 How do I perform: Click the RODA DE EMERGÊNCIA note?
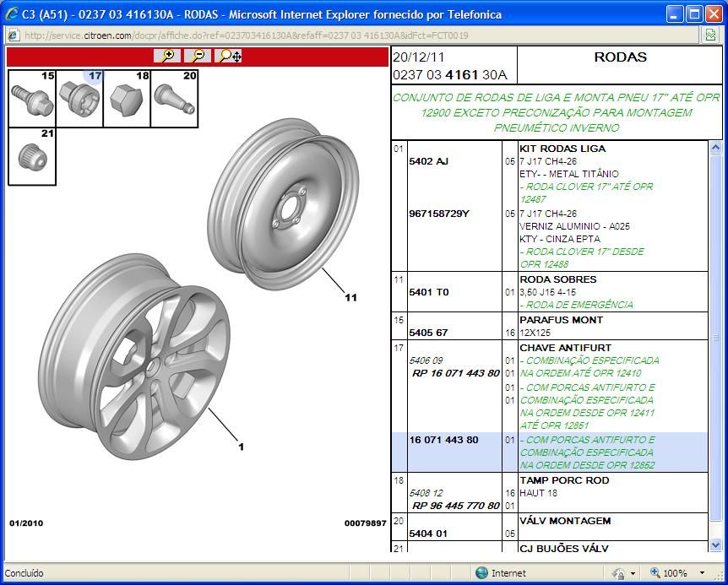pos(577,305)
